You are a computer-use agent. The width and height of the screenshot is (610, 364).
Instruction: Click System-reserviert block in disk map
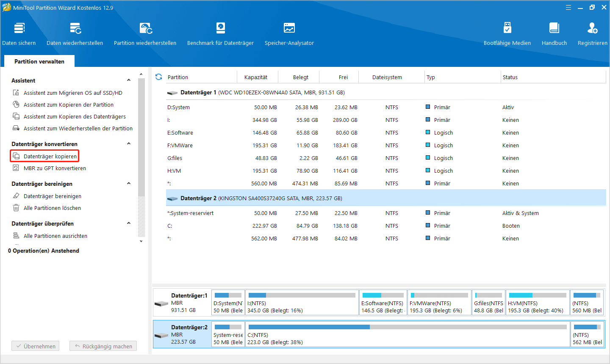coord(228,334)
